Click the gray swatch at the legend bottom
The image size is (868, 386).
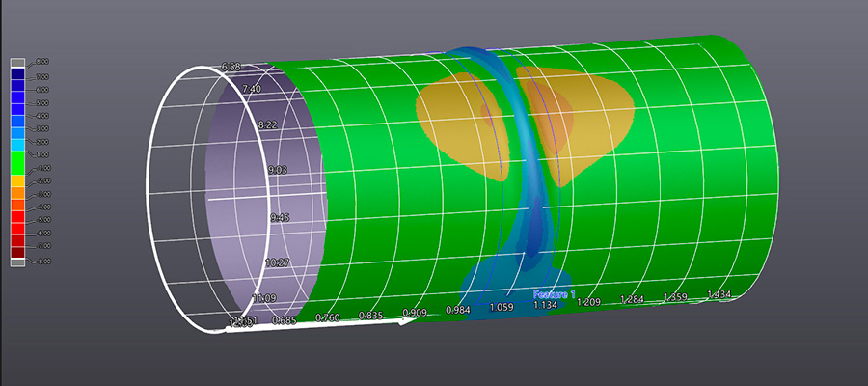(x=18, y=259)
